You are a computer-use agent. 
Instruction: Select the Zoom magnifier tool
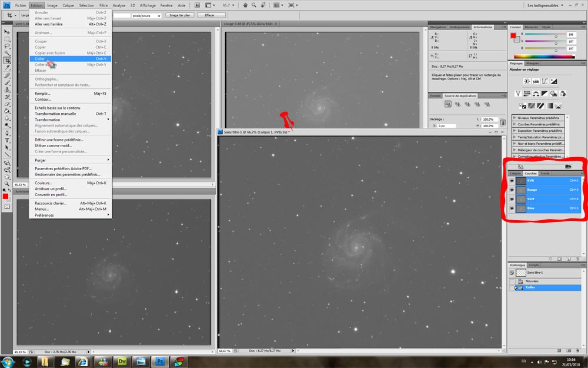click(x=7, y=184)
